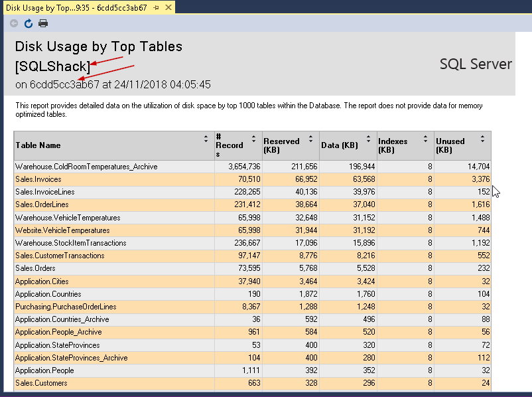Click the Sales.Customers table name
This screenshot has width=532, height=397.
coord(41,383)
